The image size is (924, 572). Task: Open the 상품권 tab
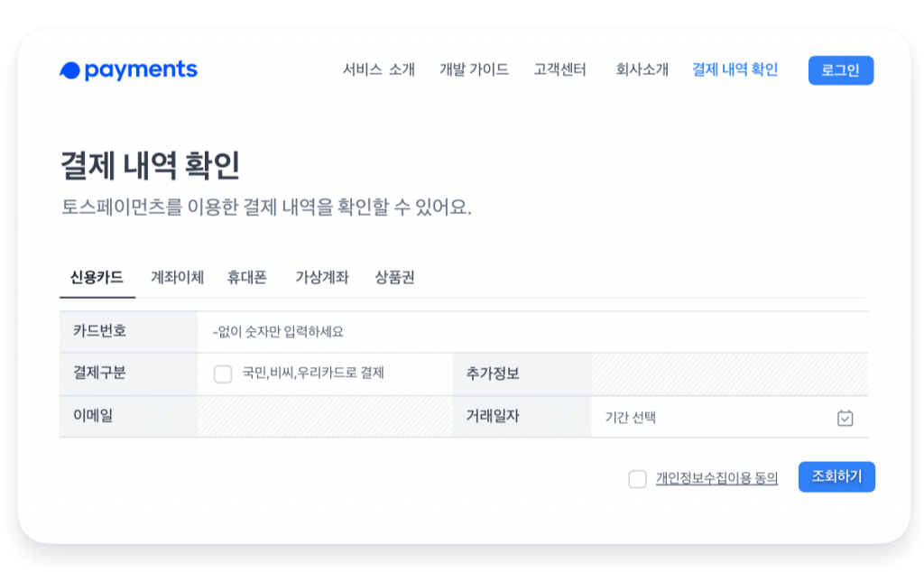coord(395,278)
